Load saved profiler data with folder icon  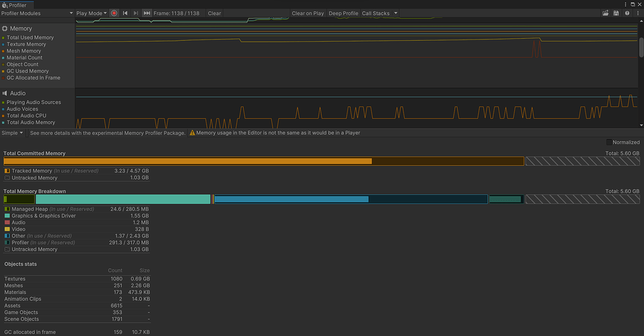[606, 13]
